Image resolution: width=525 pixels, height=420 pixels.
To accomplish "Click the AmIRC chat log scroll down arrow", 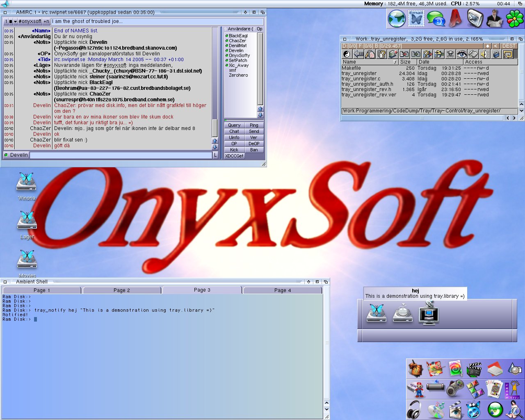I will click(x=215, y=147).
